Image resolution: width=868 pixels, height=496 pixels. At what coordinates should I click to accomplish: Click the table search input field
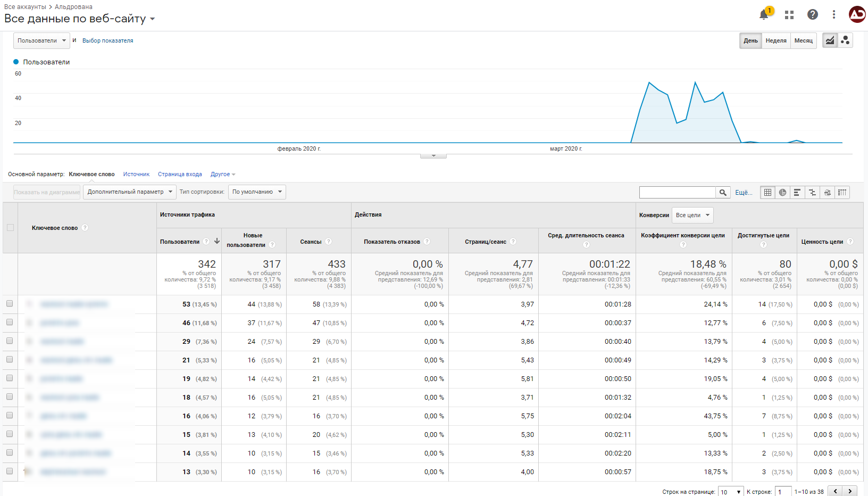click(678, 193)
